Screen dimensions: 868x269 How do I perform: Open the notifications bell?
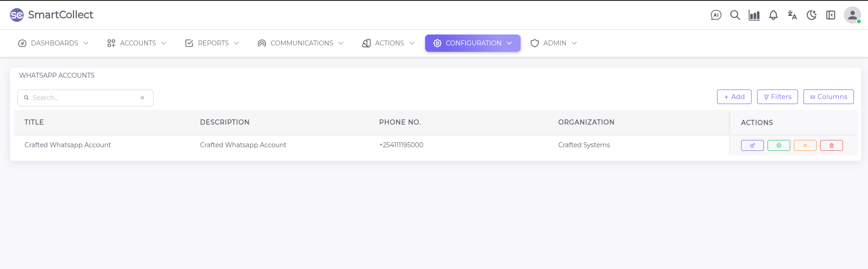pos(773,15)
